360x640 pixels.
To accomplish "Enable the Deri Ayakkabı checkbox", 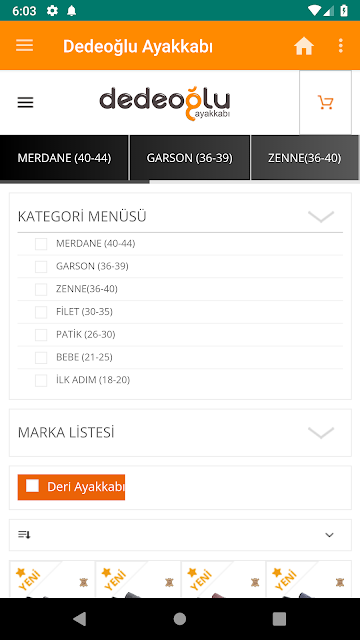I will 33,486.
